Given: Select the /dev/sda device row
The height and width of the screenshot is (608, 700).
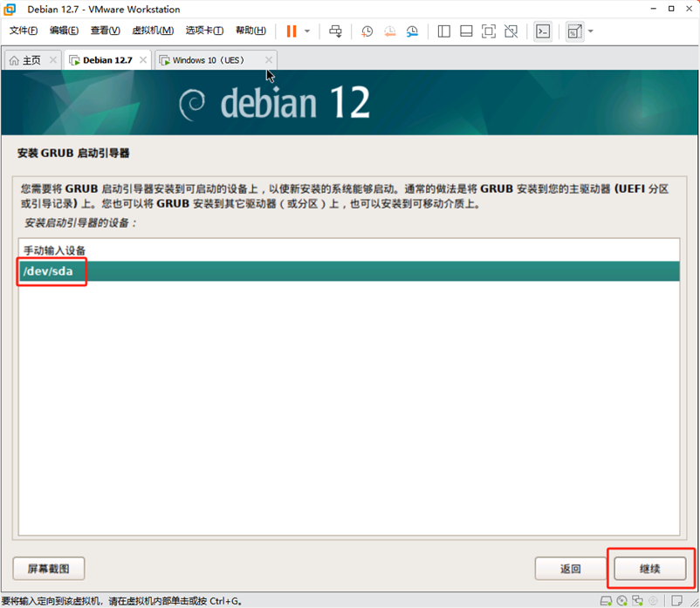Looking at the screenshot, I should point(349,271).
